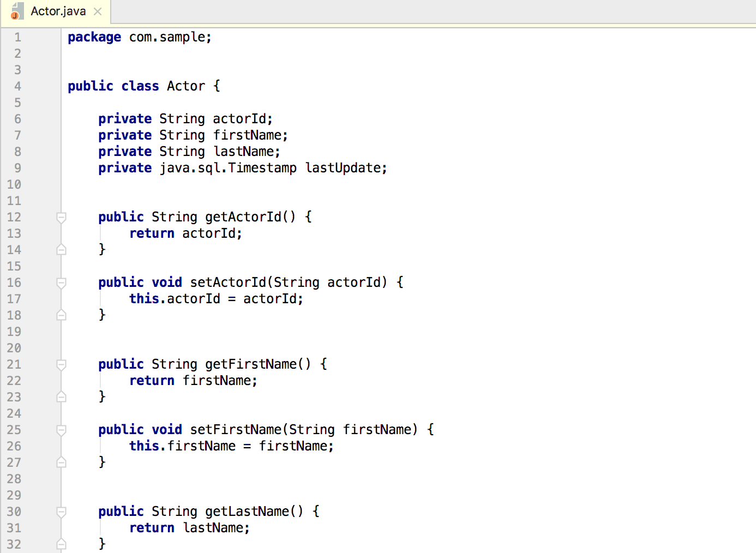Screen dimensions: 756x553
Task: Click the 'package' keyword on line 1
Action: [94, 38]
